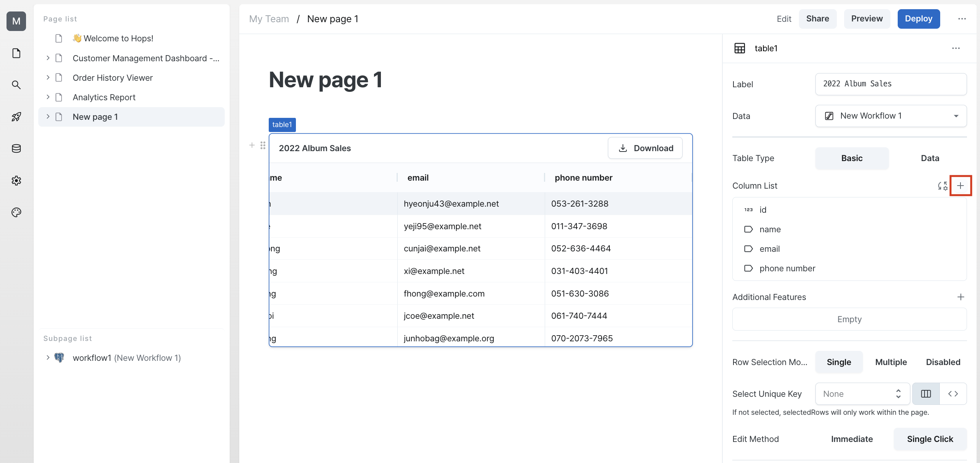This screenshot has height=463, width=980.
Task: Click the New page 1 heading
Action: point(325,80)
